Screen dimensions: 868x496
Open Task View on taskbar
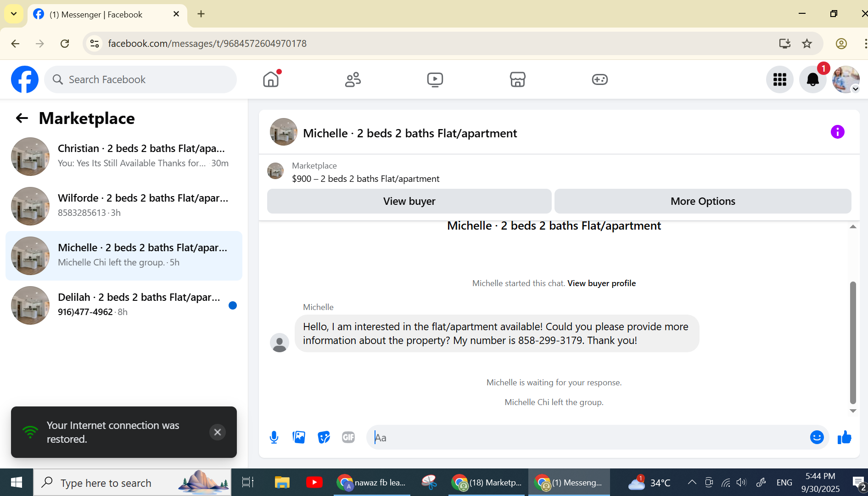[x=248, y=482]
